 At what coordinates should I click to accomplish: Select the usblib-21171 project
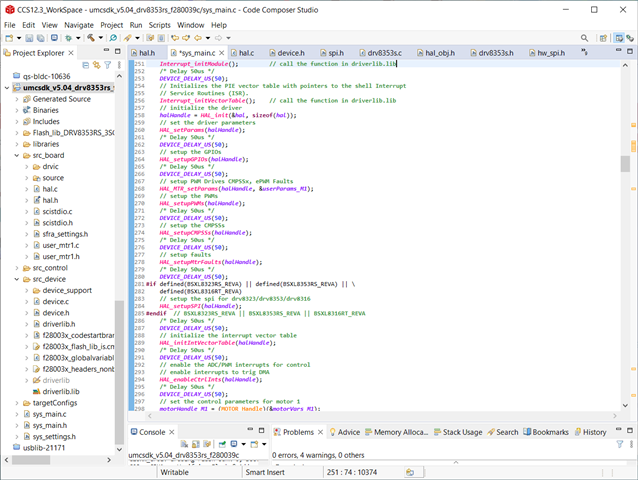pos(44,448)
